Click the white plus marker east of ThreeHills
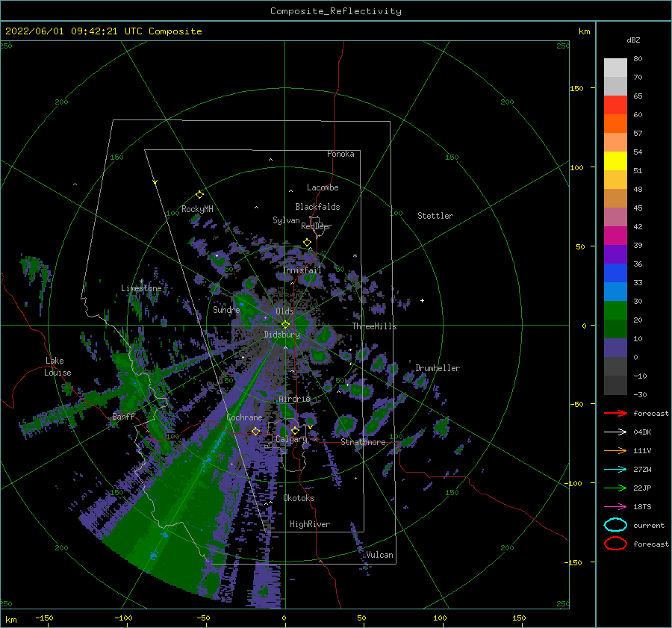The width and height of the screenshot is (672, 628). (422, 300)
